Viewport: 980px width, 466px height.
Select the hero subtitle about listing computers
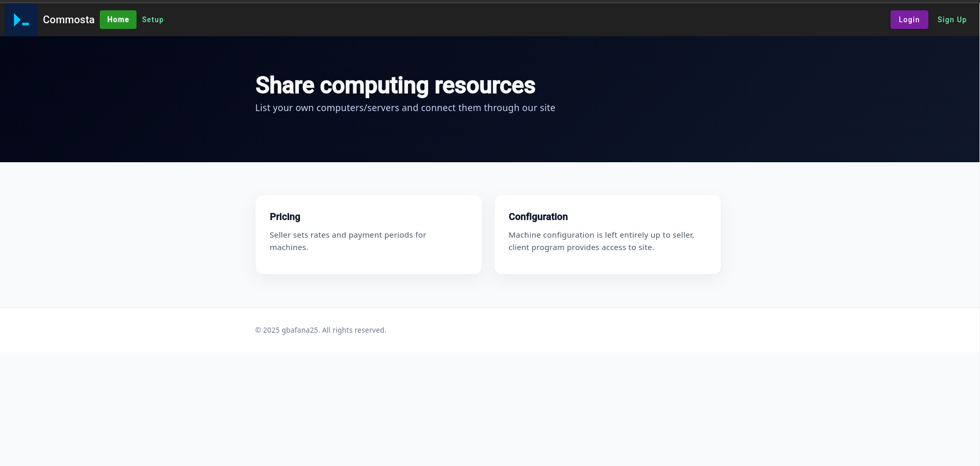(x=405, y=108)
